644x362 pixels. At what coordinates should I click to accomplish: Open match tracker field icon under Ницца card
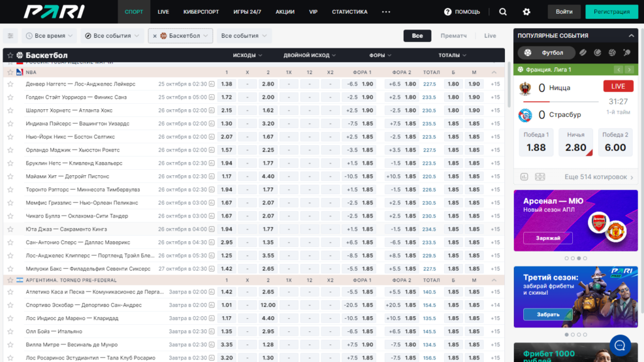[x=540, y=177]
